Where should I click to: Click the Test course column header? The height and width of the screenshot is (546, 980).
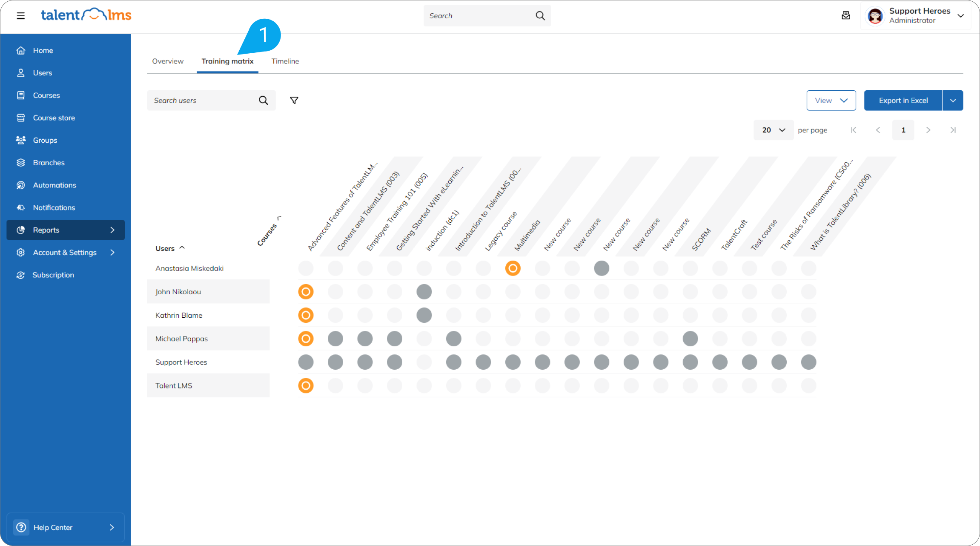pos(763,235)
